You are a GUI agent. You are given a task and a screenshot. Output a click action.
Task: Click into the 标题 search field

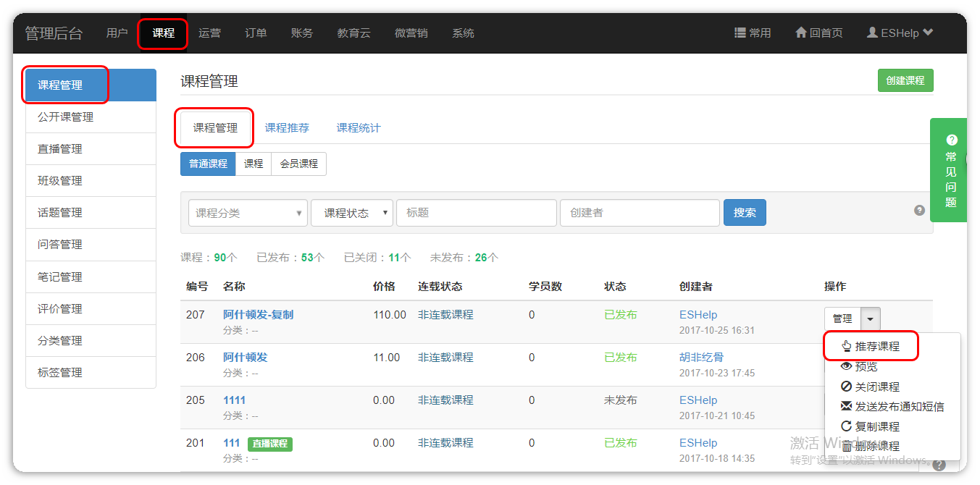476,213
